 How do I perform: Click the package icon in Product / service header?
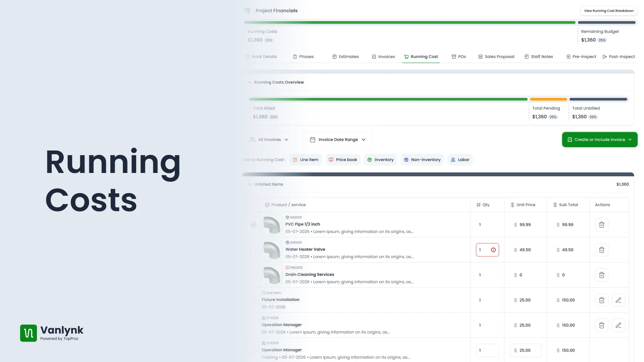pyautogui.click(x=267, y=205)
